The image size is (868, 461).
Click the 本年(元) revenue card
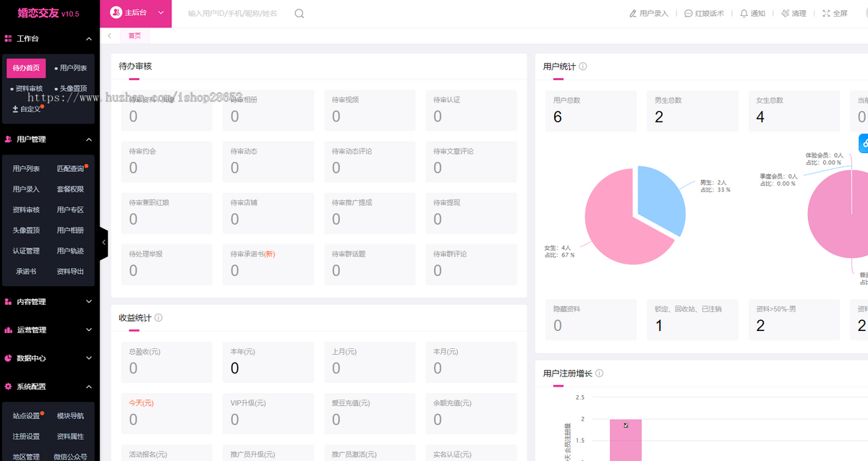click(268, 362)
